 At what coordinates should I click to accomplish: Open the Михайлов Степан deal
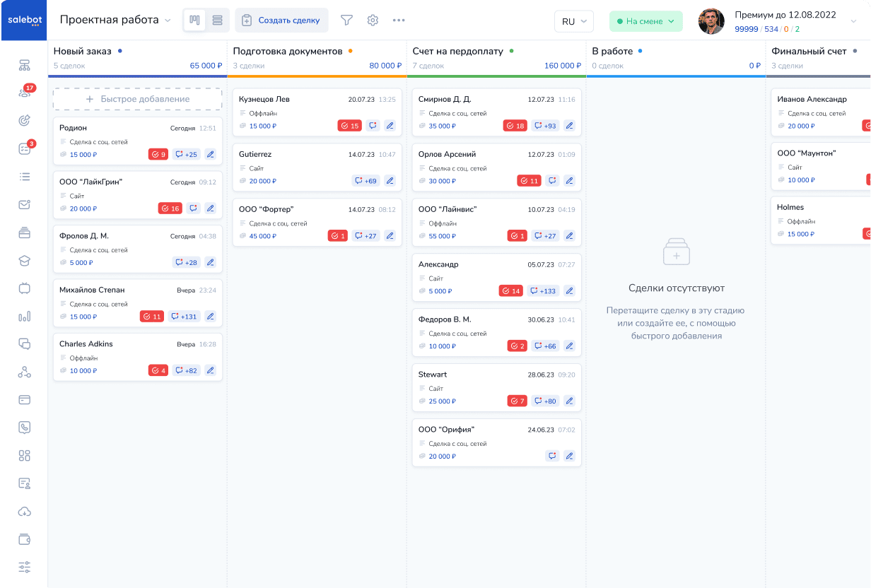(138, 303)
